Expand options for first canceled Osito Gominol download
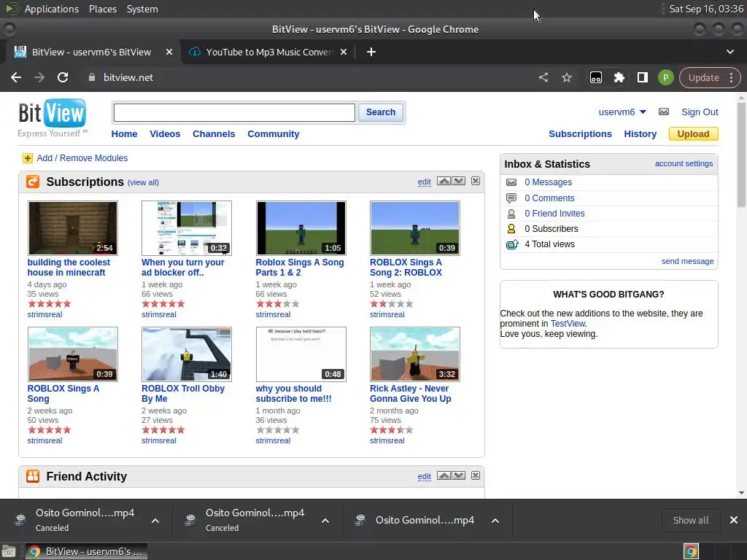 (155, 521)
